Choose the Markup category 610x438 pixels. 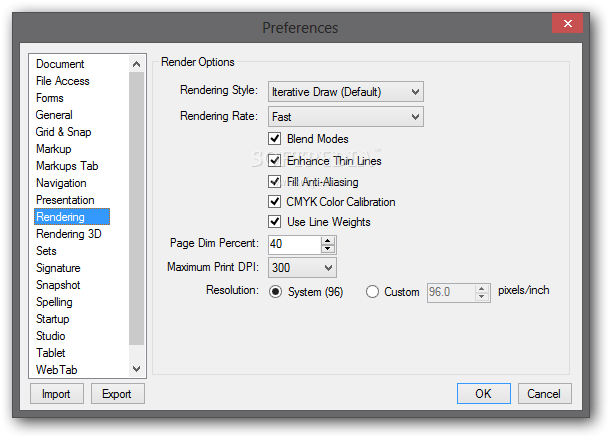54,149
